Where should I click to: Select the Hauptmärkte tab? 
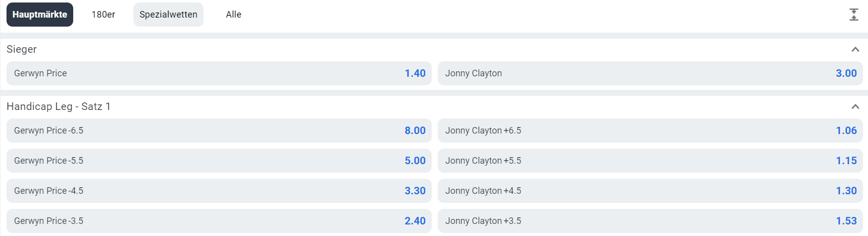pyautogui.click(x=40, y=15)
